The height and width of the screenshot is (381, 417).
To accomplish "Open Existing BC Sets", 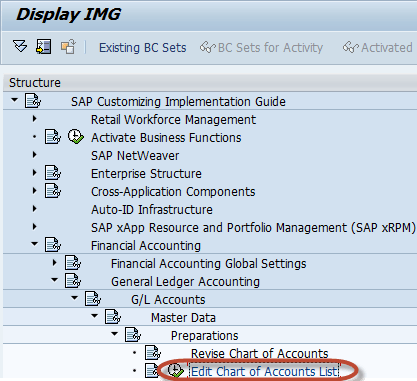I will click(x=143, y=48).
